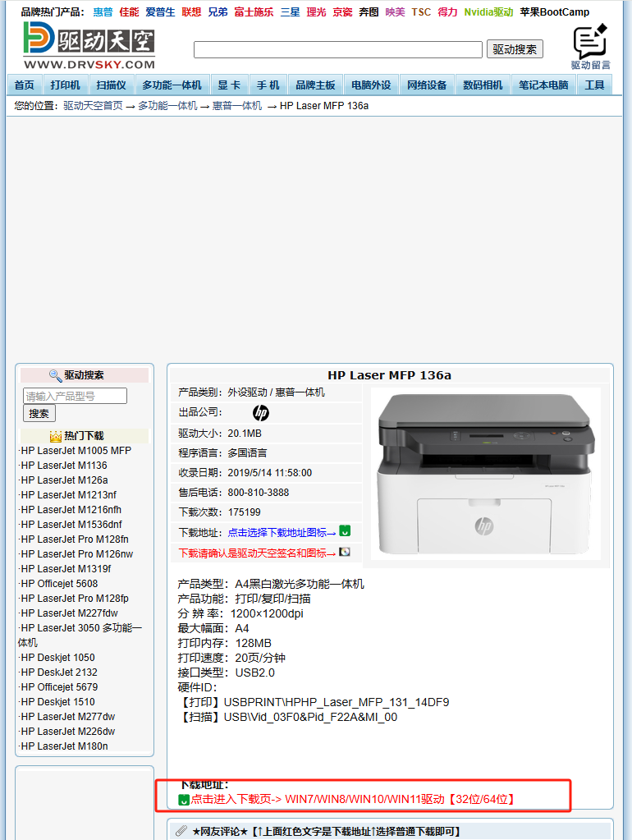Click 下载请确认是驱动天空签名和图标 red link
632x840 pixels.
[x=257, y=553]
